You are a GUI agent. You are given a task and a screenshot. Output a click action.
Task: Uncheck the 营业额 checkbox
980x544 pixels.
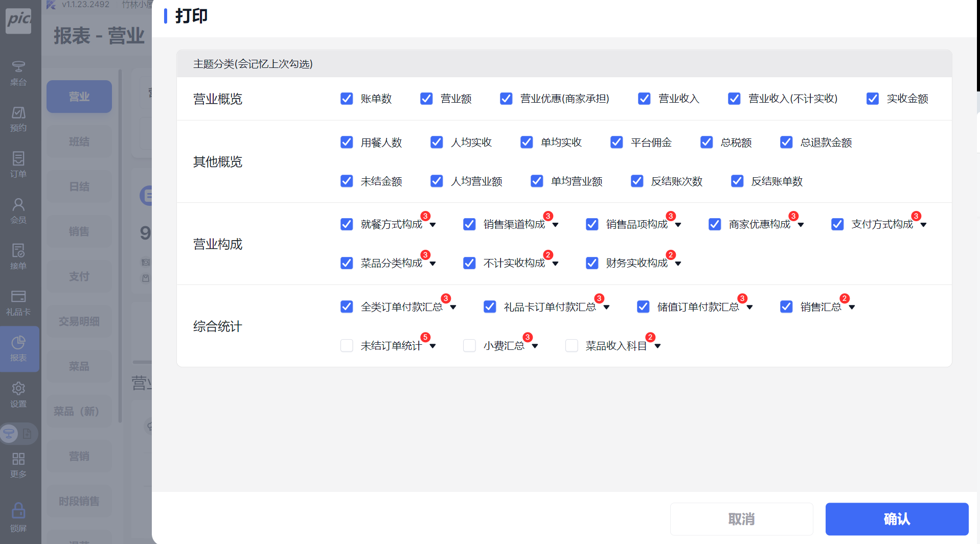[x=426, y=99]
